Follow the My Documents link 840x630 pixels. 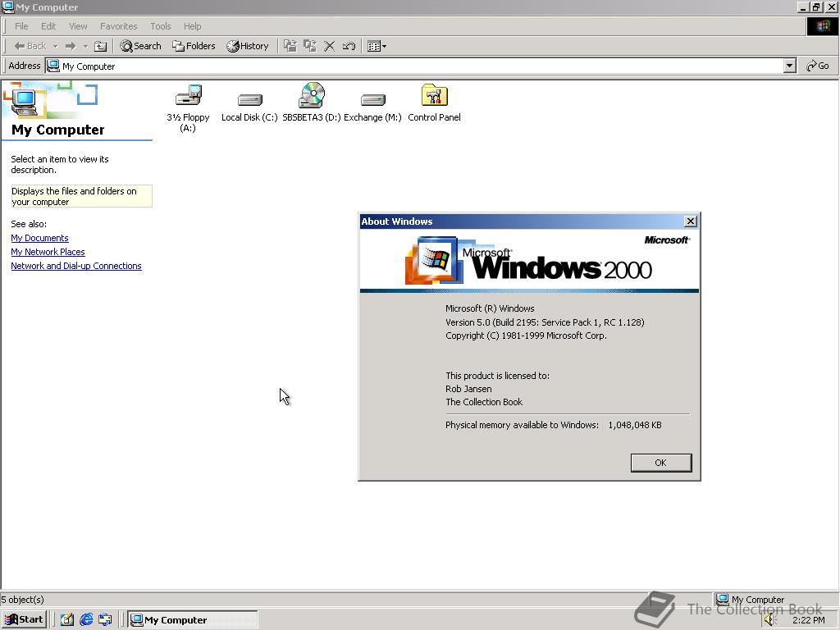click(39, 238)
